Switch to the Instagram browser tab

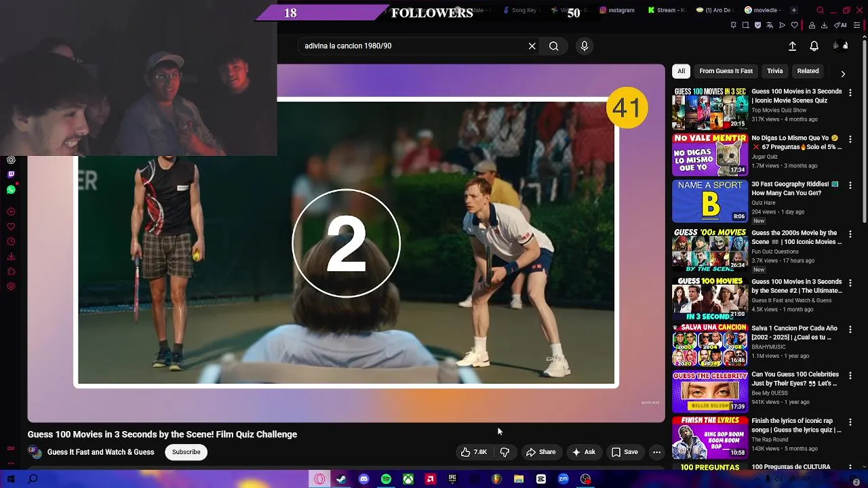pyautogui.click(x=617, y=10)
